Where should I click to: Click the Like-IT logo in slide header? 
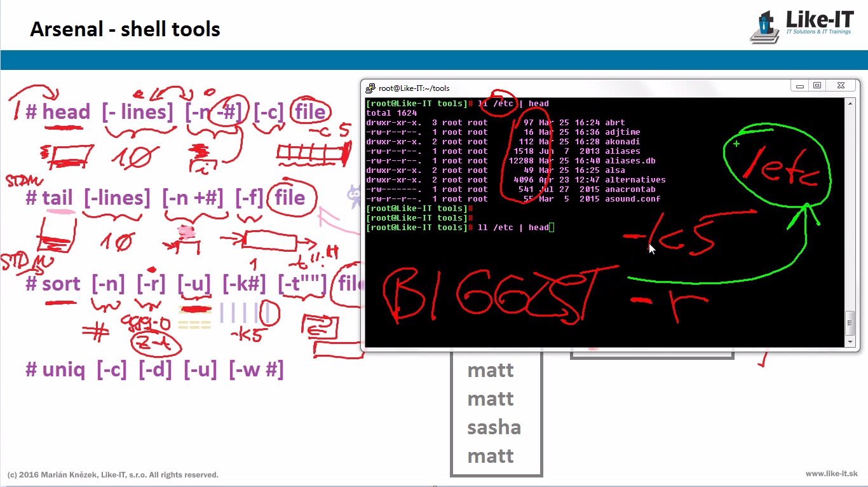tap(803, 26)
